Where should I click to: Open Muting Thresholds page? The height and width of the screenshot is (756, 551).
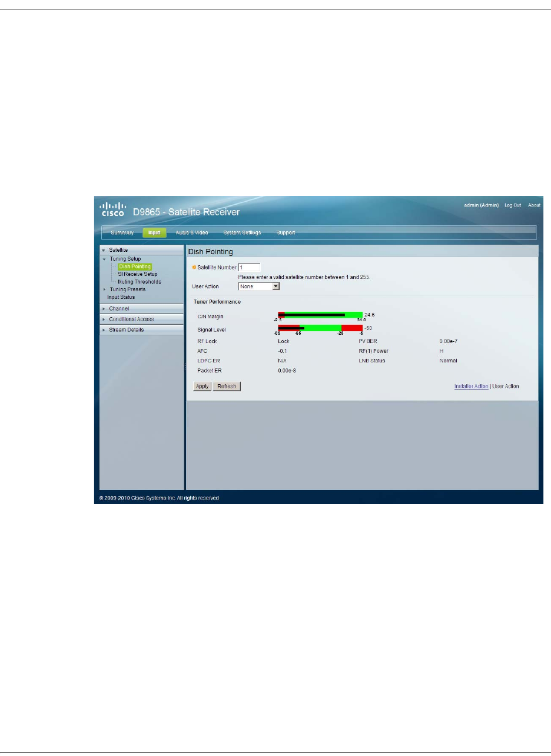(140, 282)
